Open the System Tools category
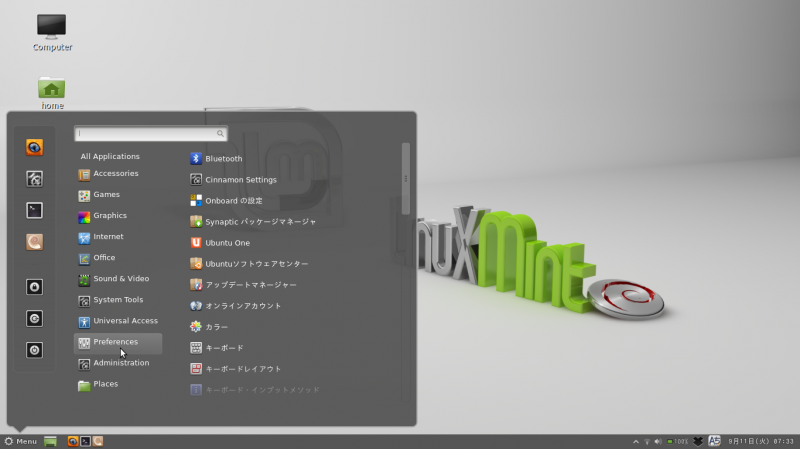 (x=118, y=300)
